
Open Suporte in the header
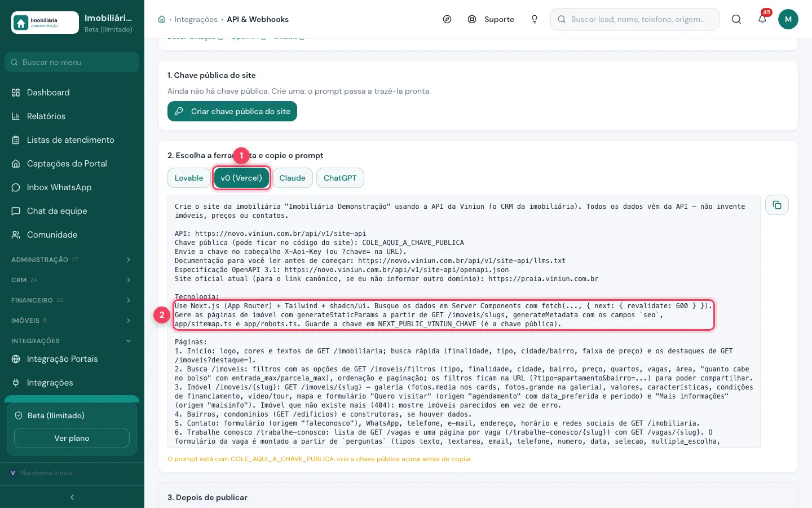click(x=491, y=19)
